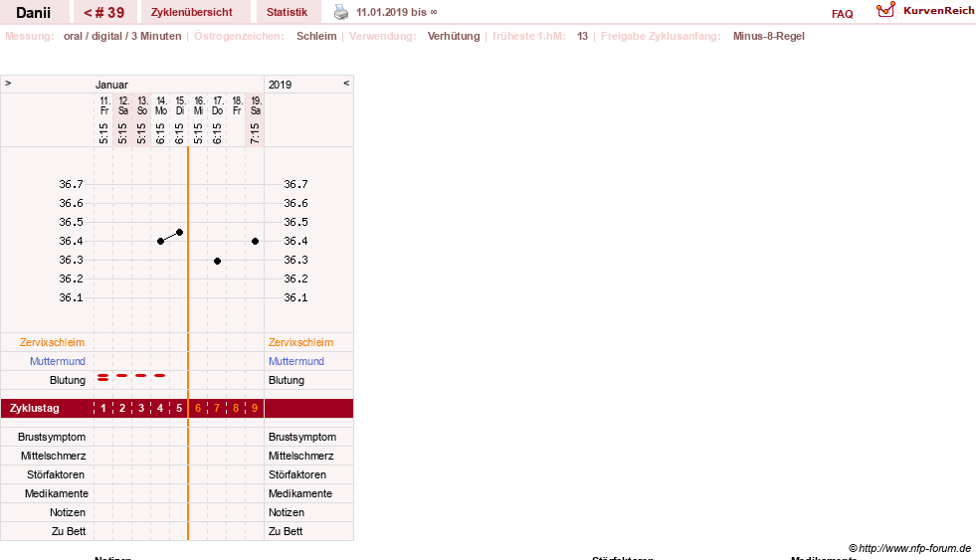The height and width of the screenshot is (560, 976).
Task: Click the '7:15' measuring time
Action: [255, 133]
